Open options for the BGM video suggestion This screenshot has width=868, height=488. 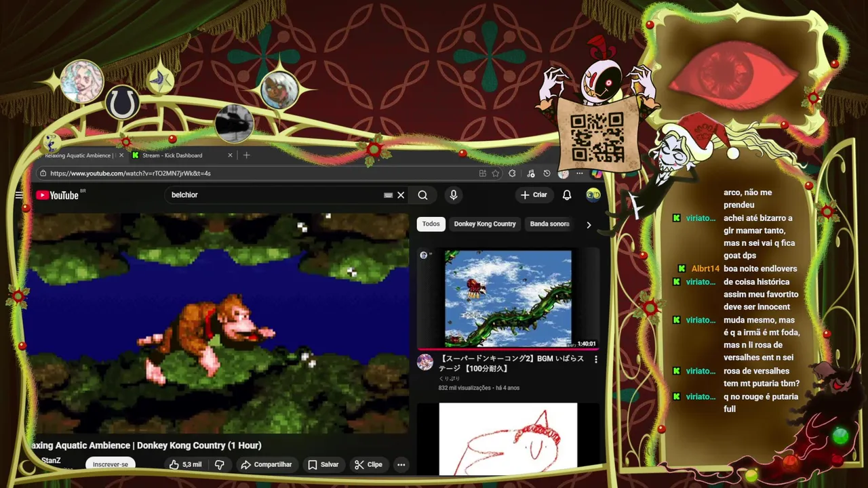(x=596, y=359)
